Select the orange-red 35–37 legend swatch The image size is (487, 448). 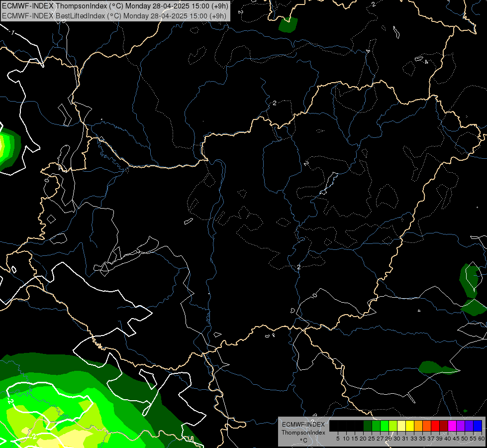(427, 426)
